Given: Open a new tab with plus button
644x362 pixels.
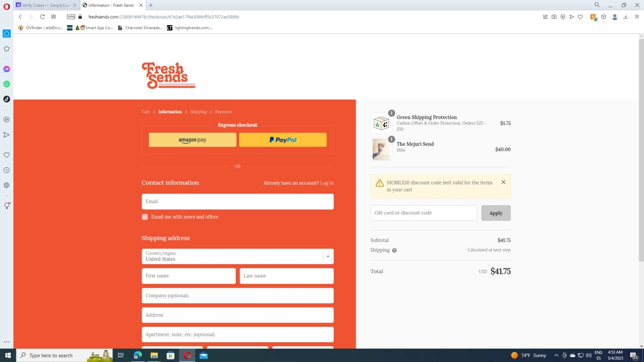Looking at the screenshot, I should pos(151,5).
